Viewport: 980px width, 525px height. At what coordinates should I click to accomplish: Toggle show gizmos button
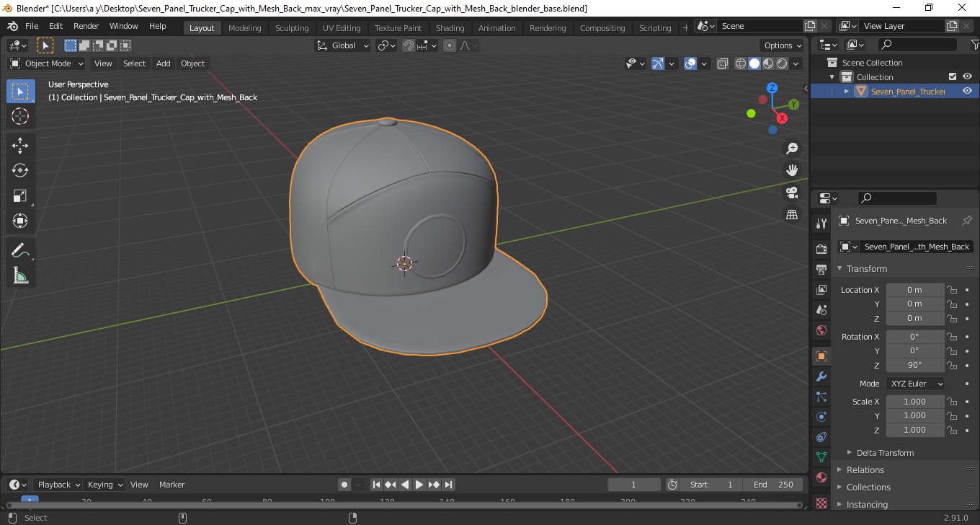pyautogui.click(x=658, y=63)
